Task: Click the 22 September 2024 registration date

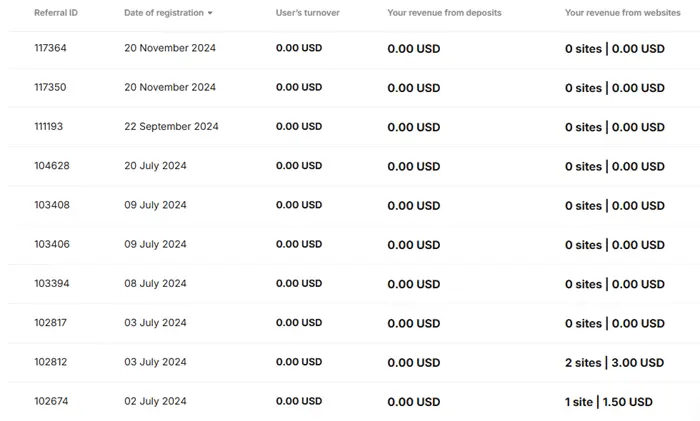Action: coord(171,126)
